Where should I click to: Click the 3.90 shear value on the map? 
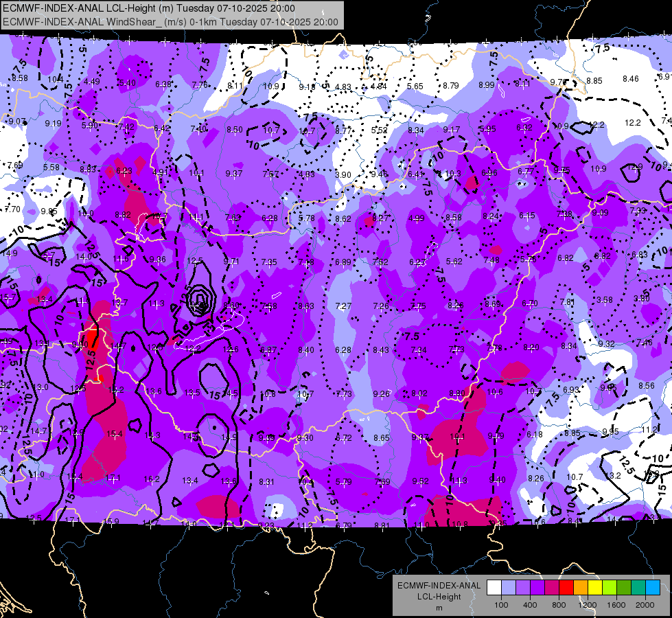coord(343,175)
